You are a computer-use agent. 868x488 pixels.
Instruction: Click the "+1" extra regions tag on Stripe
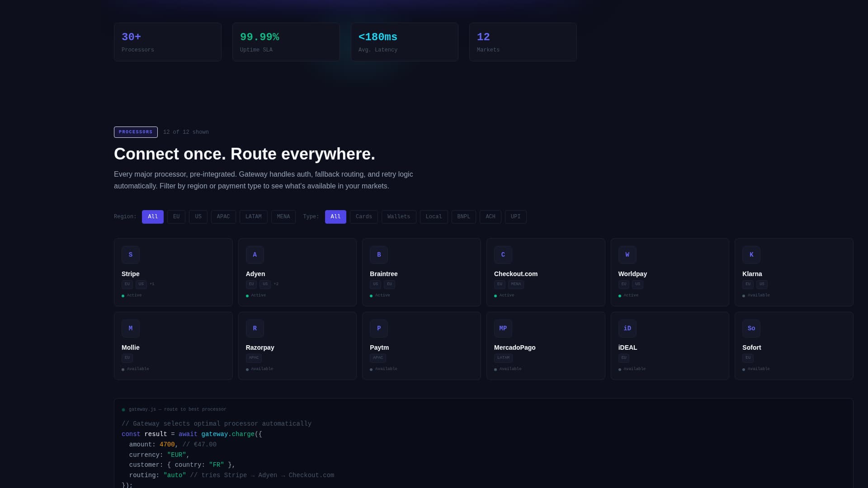(152, 284)
